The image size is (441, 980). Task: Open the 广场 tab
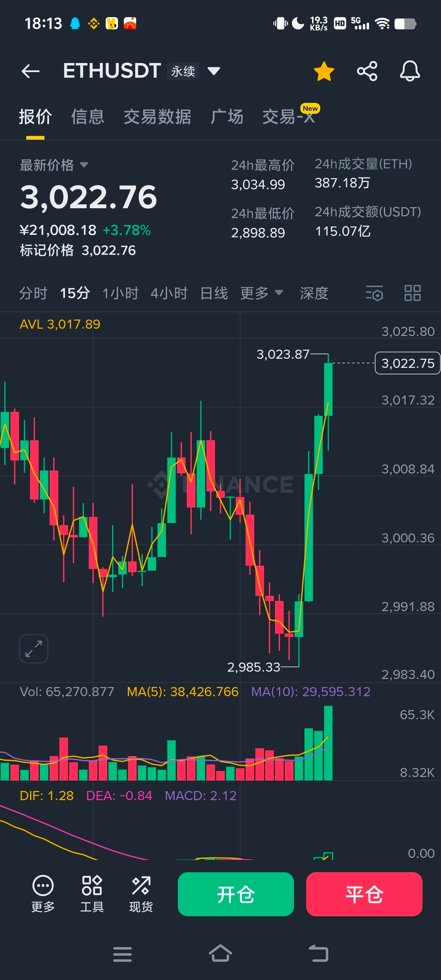pyautogui.click(x=227, y=117)
